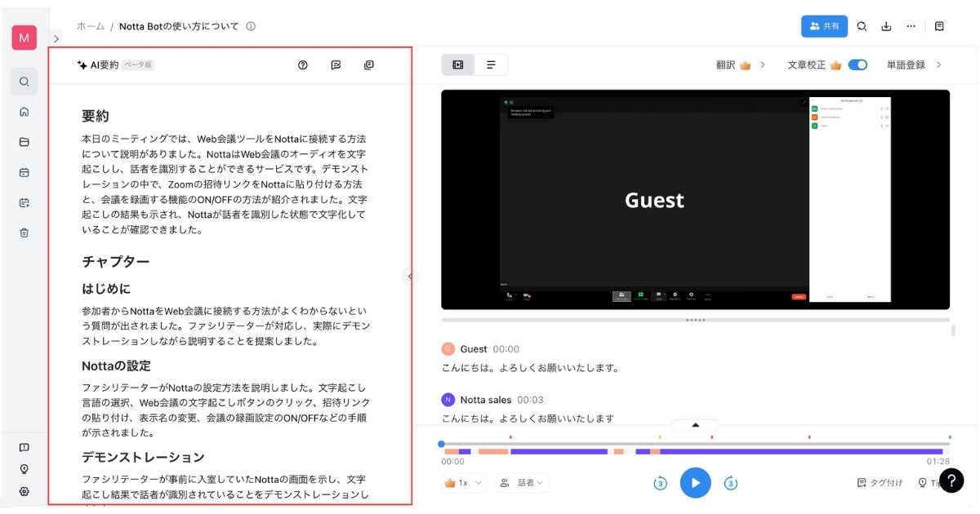Expand the player panel up arrow
This screenshot has width=980, height=514.
point(696,425)
